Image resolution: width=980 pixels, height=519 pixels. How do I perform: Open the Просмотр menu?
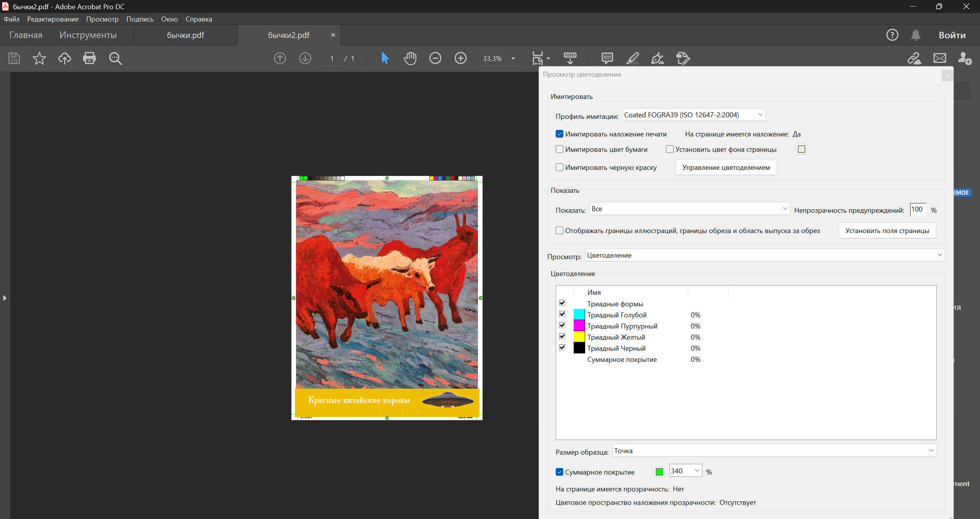pos(102,19)
